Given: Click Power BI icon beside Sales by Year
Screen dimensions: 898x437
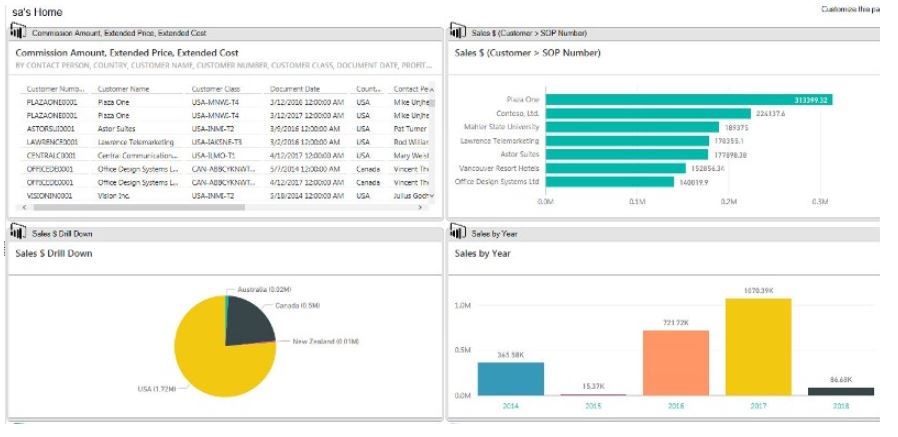Looking at the screenshot, I should coord(456,233).
